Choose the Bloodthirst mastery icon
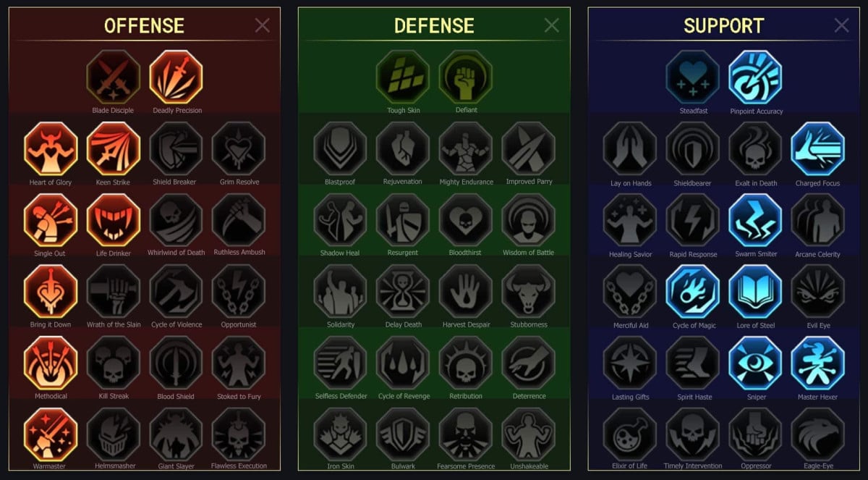The image size is (868, 480). click(466, 219)
